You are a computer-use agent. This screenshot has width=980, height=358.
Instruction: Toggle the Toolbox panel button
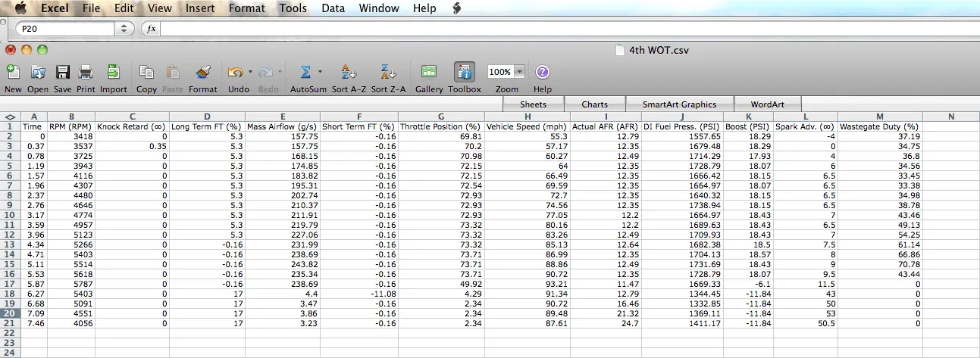(464, 73)
